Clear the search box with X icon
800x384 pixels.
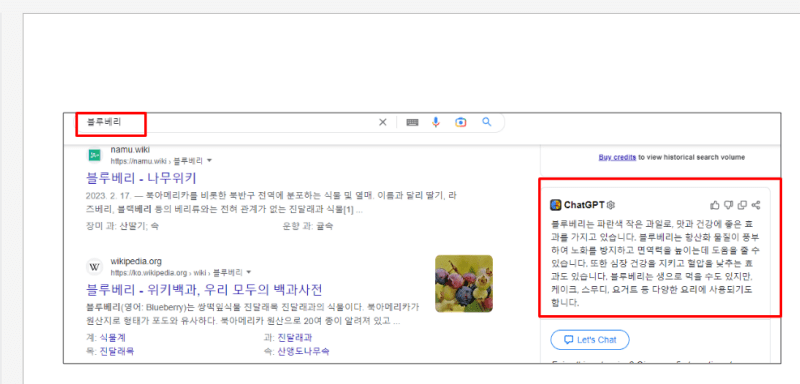pos(383,122)
